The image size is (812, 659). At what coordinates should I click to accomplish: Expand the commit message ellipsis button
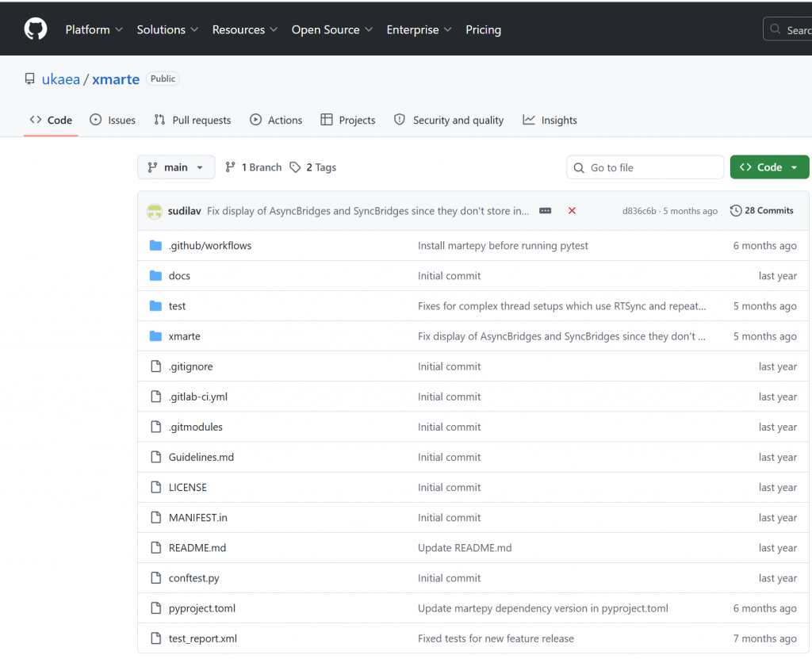pyautogui.click(x=545, y=211)
